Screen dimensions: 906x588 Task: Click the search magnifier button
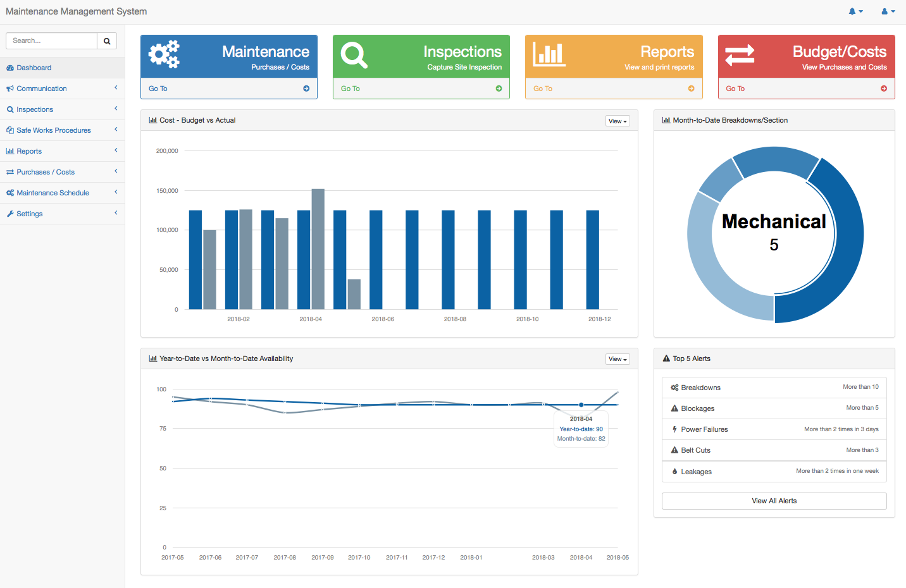(x=107, y=41)
